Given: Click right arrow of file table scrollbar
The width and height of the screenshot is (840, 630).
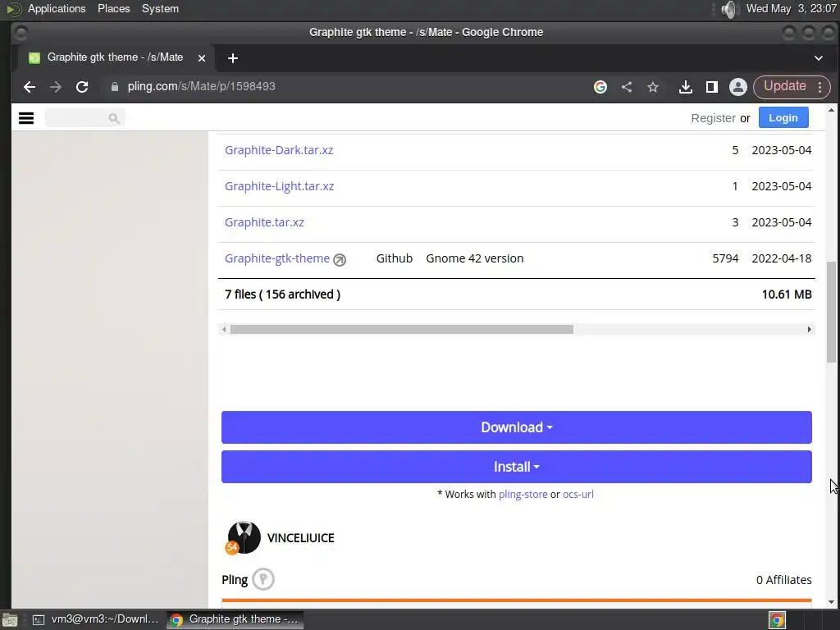Looking at the screenshot, I should (809, 330).
